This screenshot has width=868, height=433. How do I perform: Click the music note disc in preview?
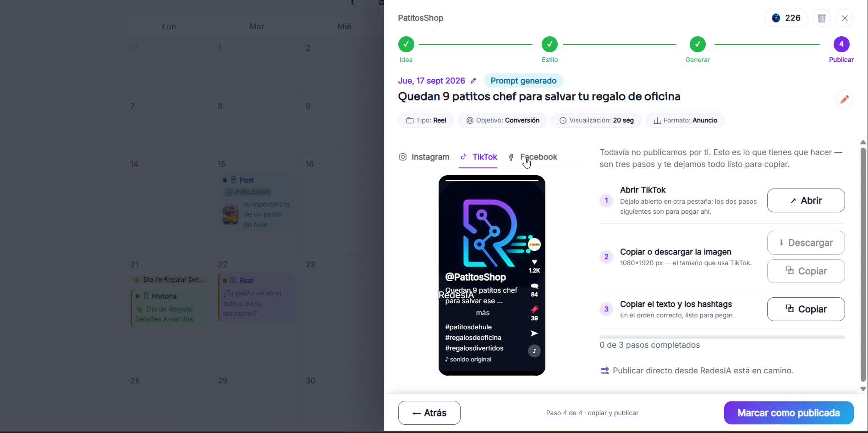[534, 351]
